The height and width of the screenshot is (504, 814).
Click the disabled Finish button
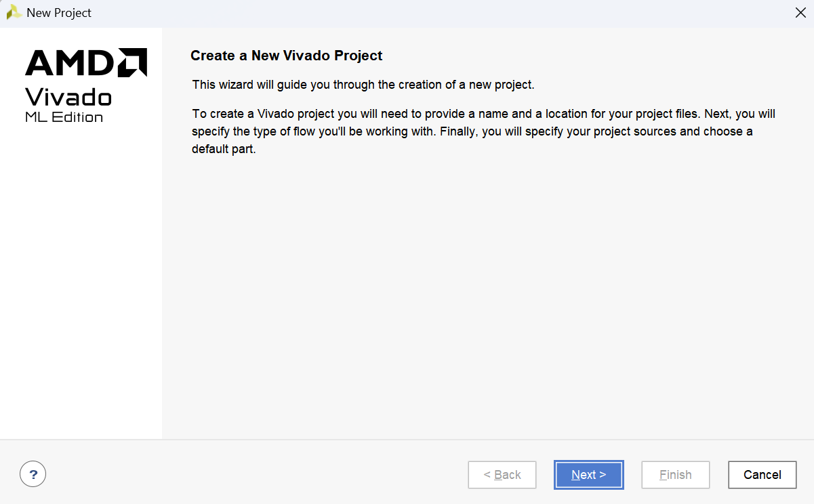pyautogui.click(x=675, y=475)
